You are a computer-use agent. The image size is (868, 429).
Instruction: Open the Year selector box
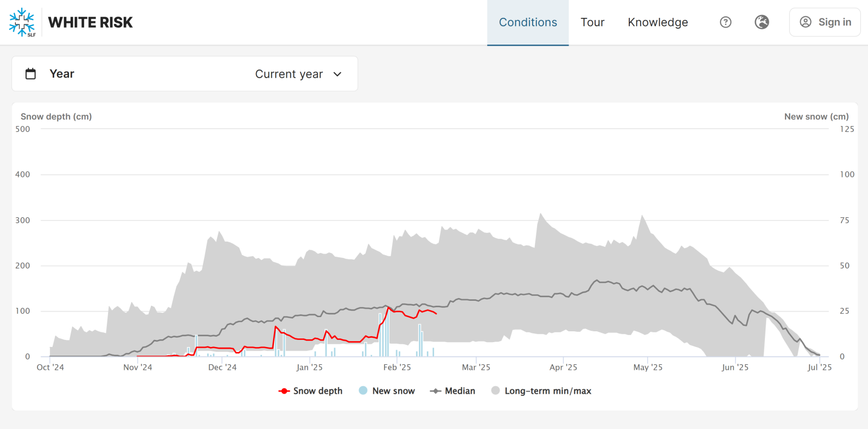[184, 74]
